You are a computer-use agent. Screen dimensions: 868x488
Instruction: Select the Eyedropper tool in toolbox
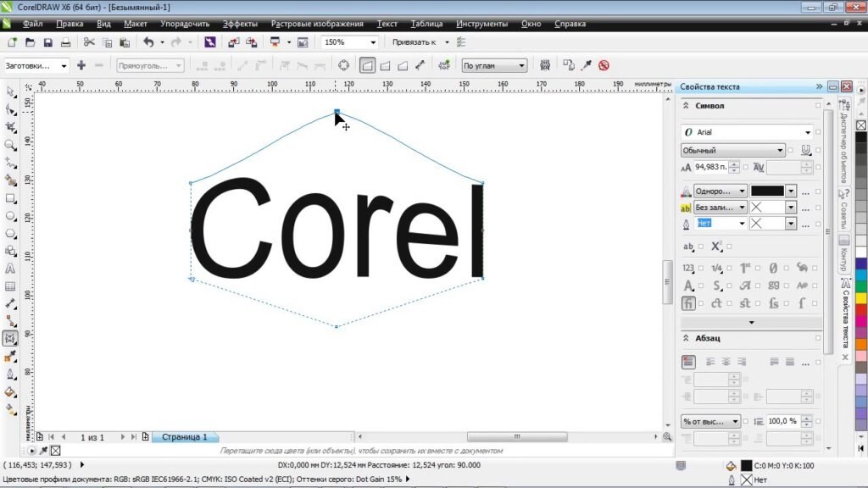[x=10, y=357]
